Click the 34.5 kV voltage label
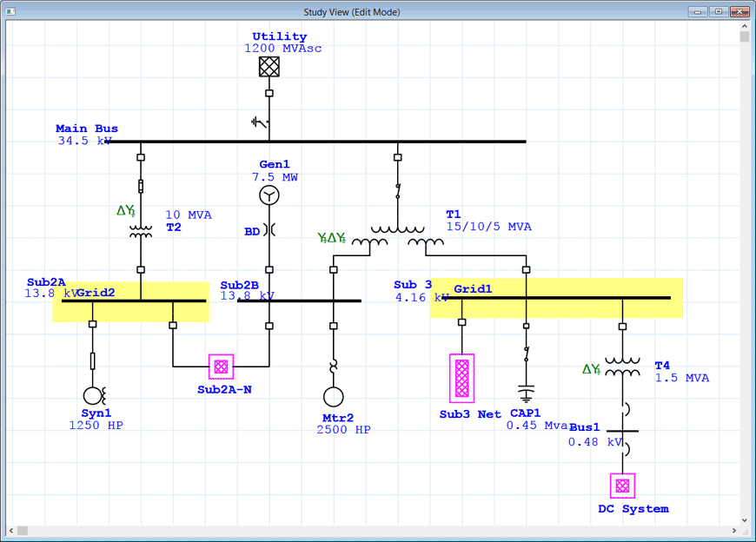 pos(85,141)
